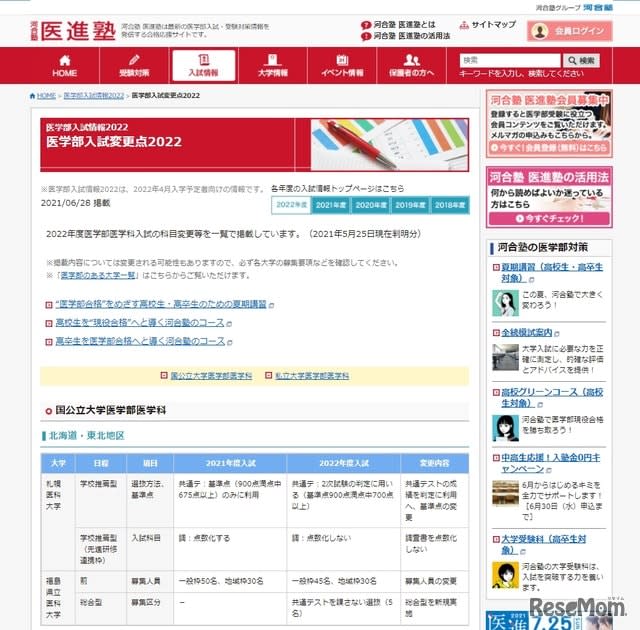The height and width of the screenshot is (630, 640).
Task: Open 高校生を現役合格へと導く course link
Action: (x=140, y=323)
